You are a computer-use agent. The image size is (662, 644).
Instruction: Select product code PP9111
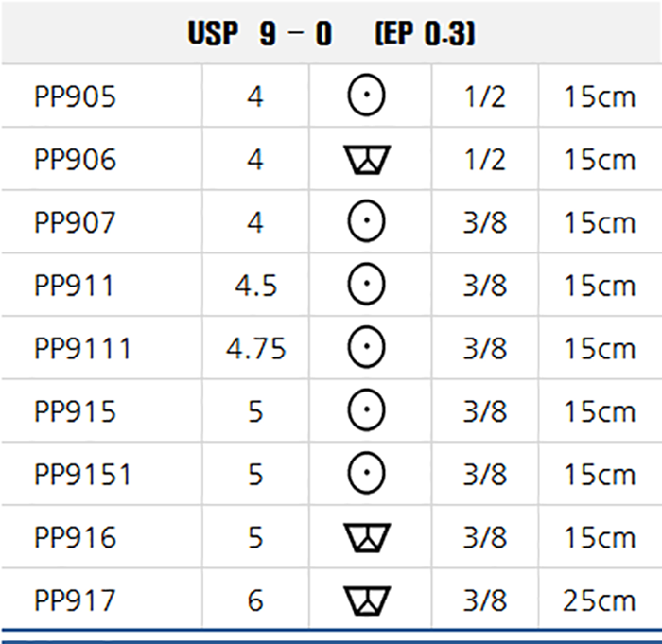pos(83,348)
